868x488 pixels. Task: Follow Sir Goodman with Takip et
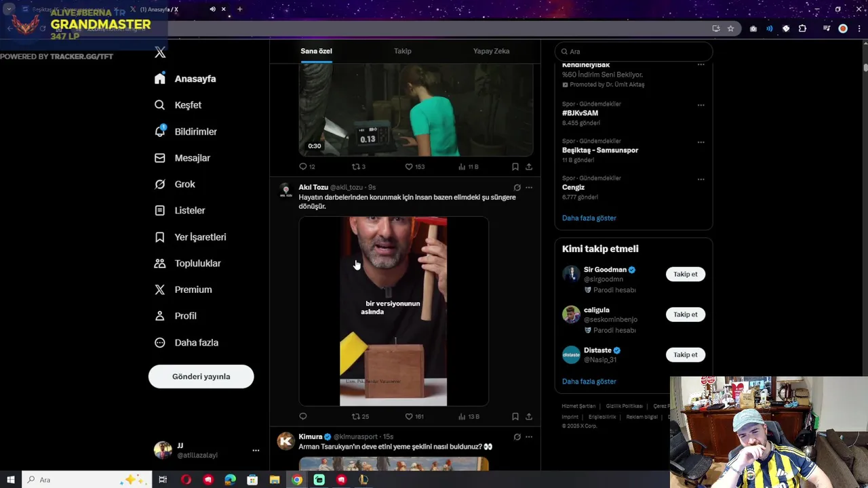point(686,274)
